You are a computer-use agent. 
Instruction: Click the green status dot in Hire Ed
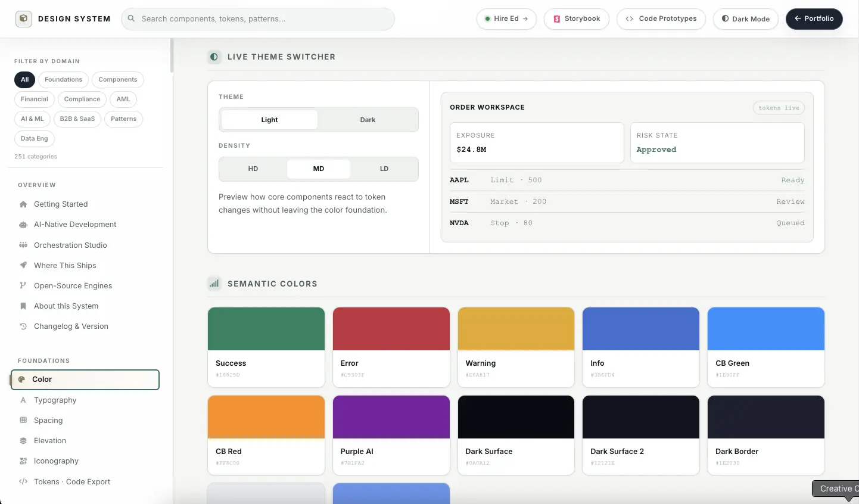[x=488, y=18]
